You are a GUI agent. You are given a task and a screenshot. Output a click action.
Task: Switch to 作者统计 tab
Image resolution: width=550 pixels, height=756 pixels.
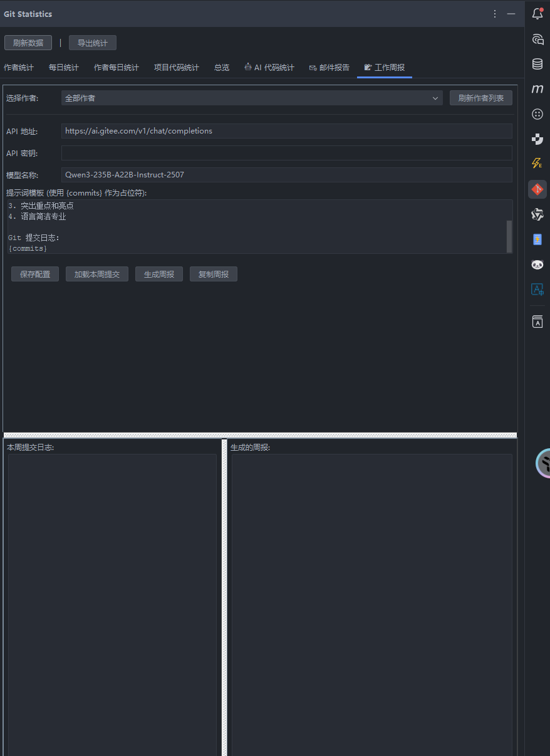[19, 68]
